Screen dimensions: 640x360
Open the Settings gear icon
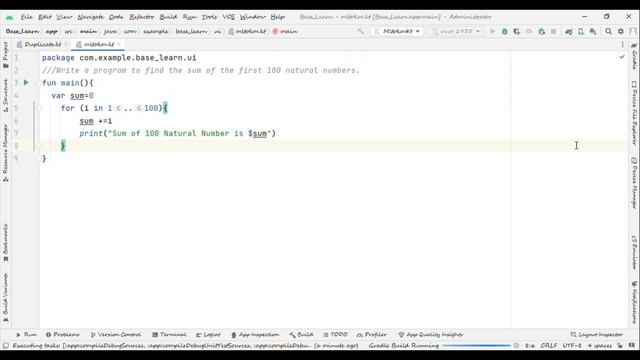[620, 31]
